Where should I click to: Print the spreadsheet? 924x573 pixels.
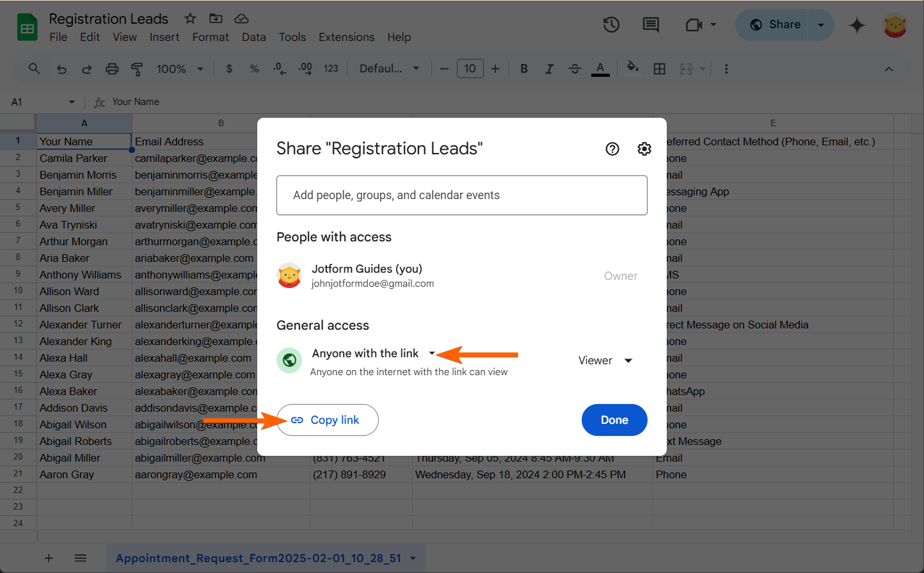[112, 69]
